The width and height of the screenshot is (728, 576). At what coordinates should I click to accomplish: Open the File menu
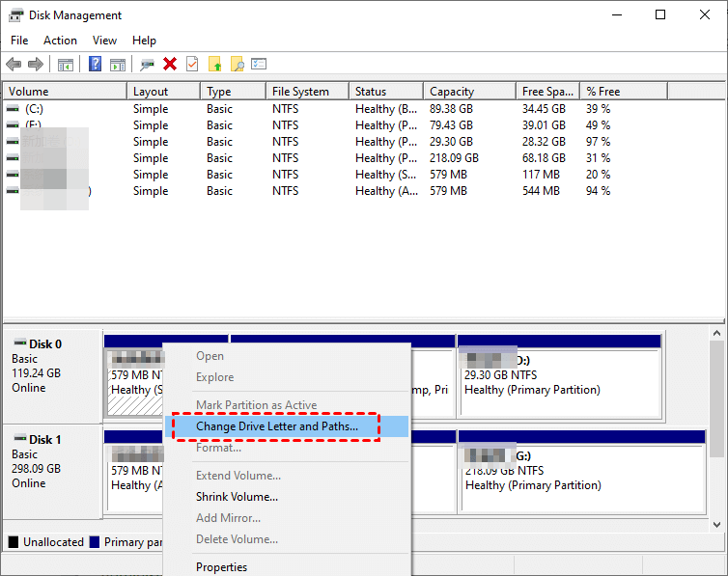[19, 41]
